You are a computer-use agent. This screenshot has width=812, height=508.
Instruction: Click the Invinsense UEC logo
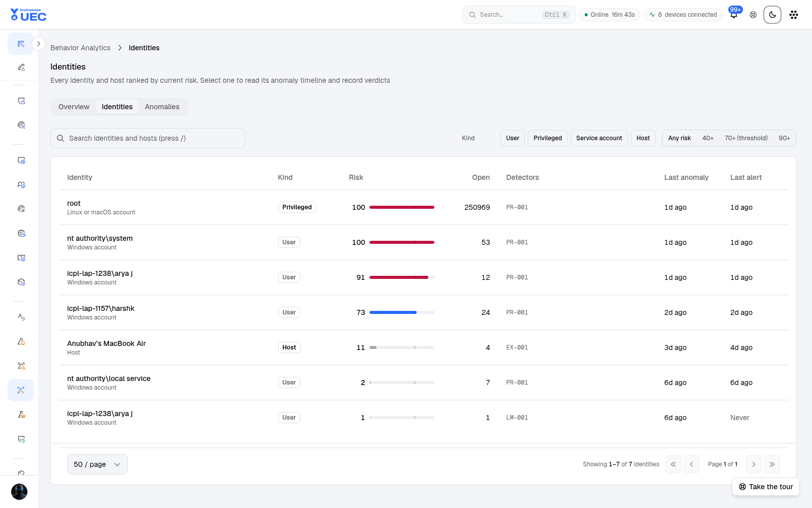[28, 15]
